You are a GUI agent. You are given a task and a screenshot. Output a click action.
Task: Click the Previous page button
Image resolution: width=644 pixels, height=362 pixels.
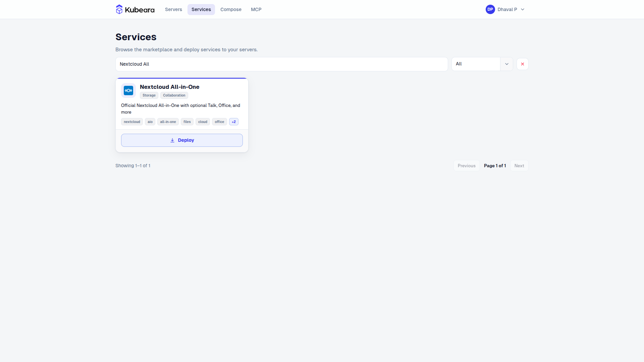click(467, 166)
